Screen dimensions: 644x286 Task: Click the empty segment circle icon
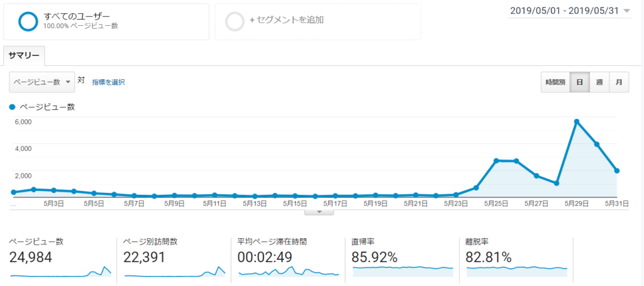[x=235, y=21]
